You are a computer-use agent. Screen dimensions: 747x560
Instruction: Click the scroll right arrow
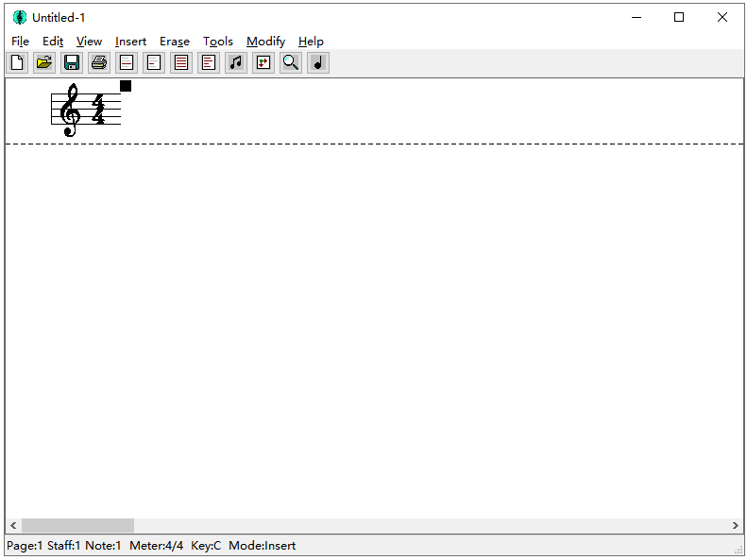[x=736, y=525]
